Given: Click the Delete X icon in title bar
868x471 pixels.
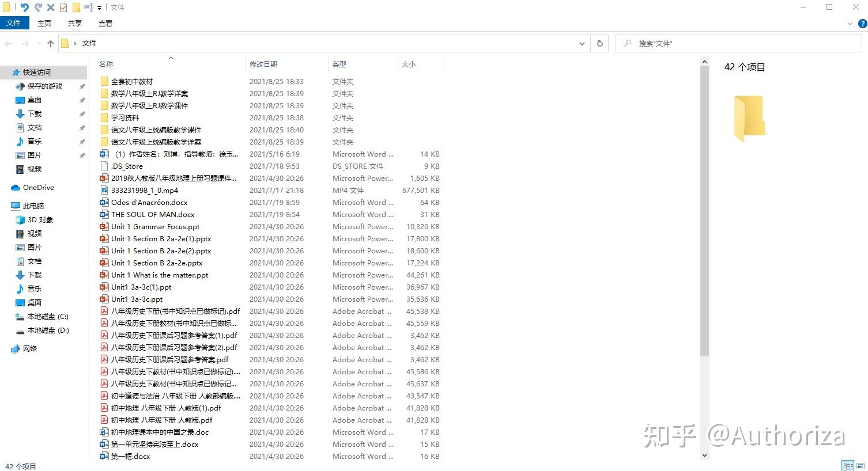Looking at the screenshot, I should click(x=51, y=7).
